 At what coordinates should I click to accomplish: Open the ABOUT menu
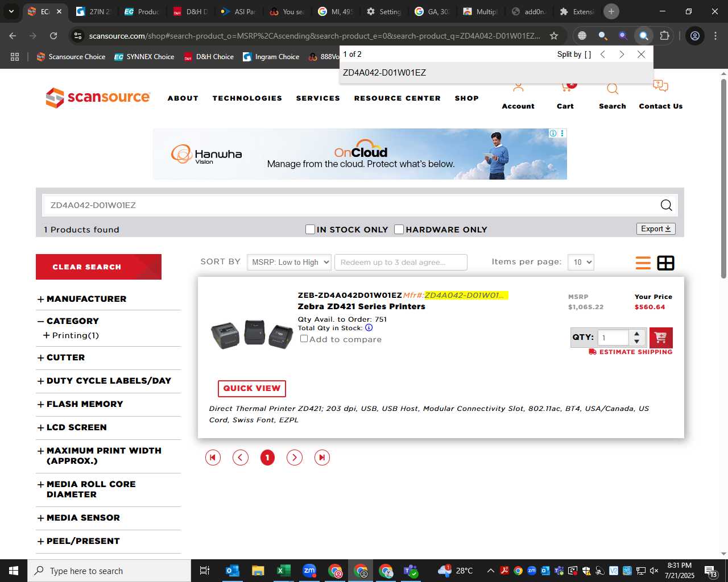pyautogui.click(x=183, y=98)
